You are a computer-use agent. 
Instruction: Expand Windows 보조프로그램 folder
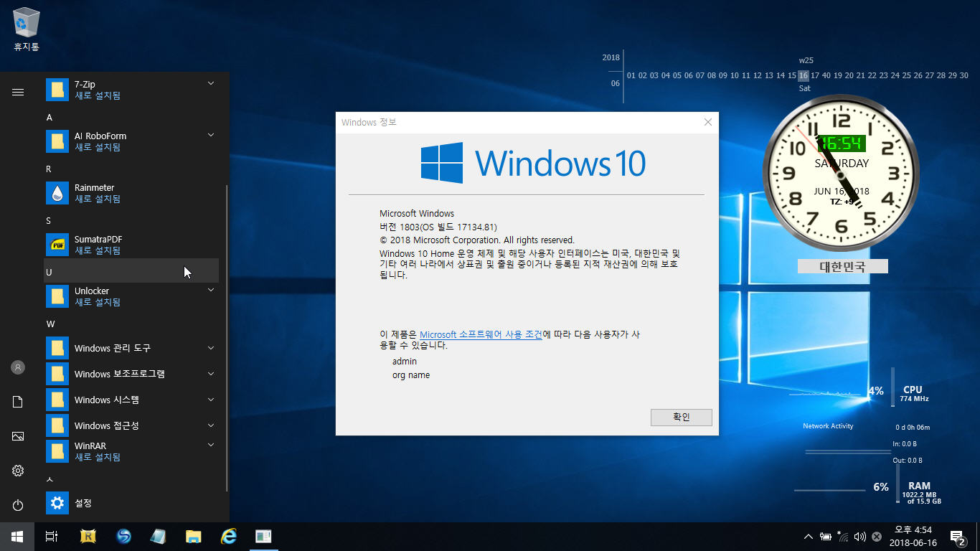(131, 374)
